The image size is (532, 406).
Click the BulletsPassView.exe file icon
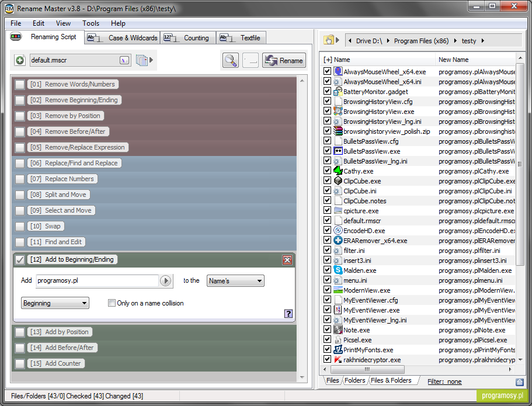point(338,151)
